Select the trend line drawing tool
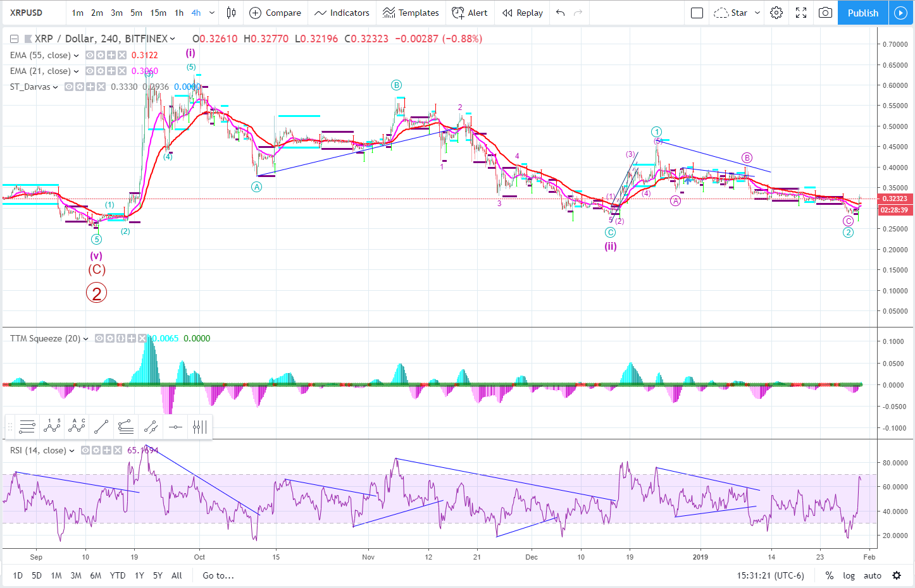This screenshot has height=588, width=915. point(101,427)
